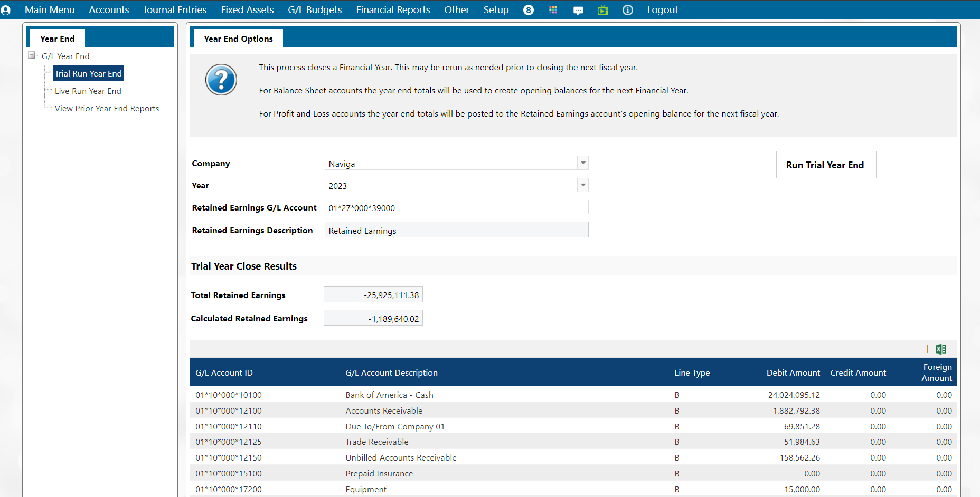Sort by the Debit Amount column header
The width and height of the screenshot is (980, 497).
pos(793,372)
